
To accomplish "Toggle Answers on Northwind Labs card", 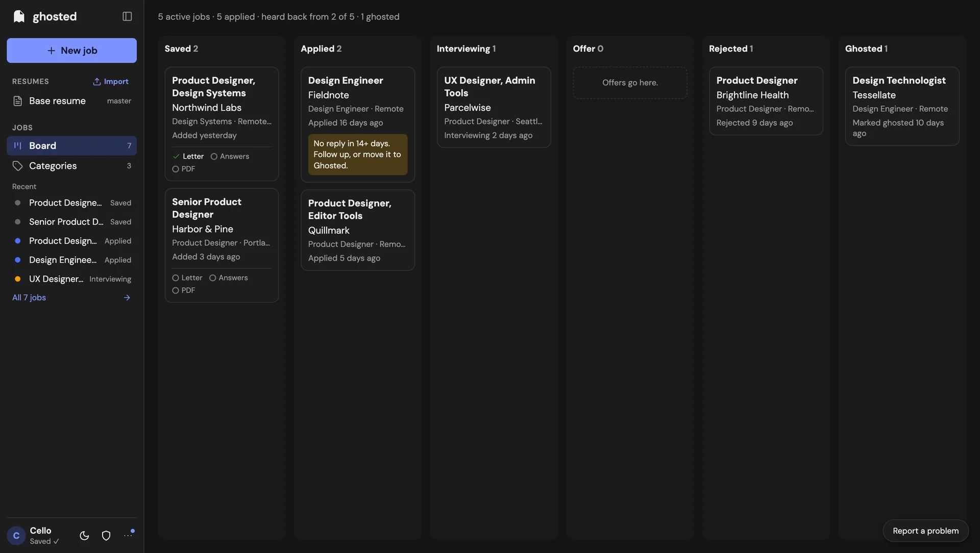I will pyautogui.click(x=230, y=156).
